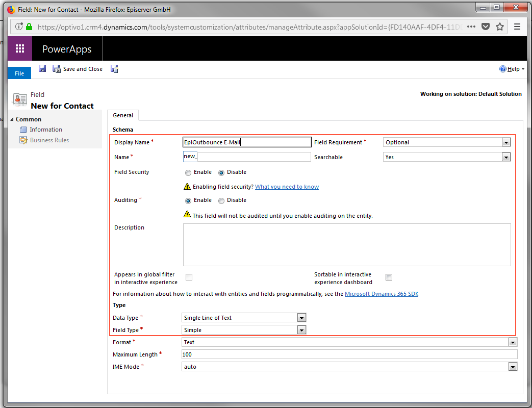
Task: Click the field security warning triangle icon
Action: (187, 186)
